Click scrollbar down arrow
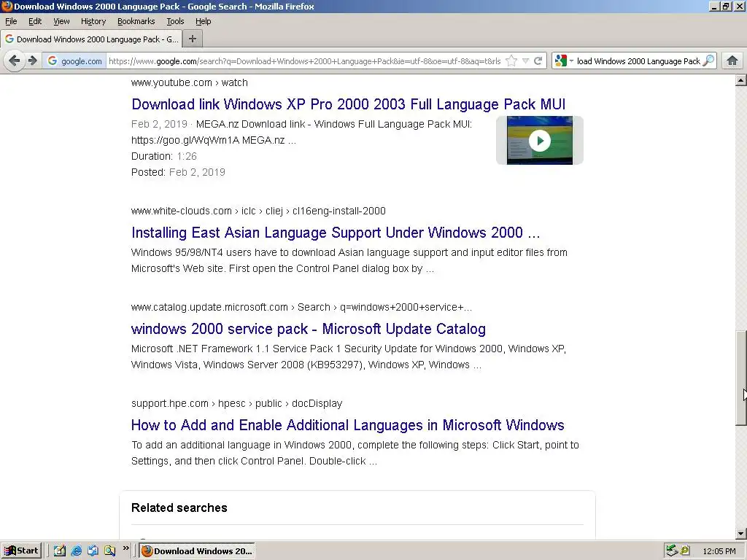This screenshot has height=560, width=747. [x=741, y=534]
